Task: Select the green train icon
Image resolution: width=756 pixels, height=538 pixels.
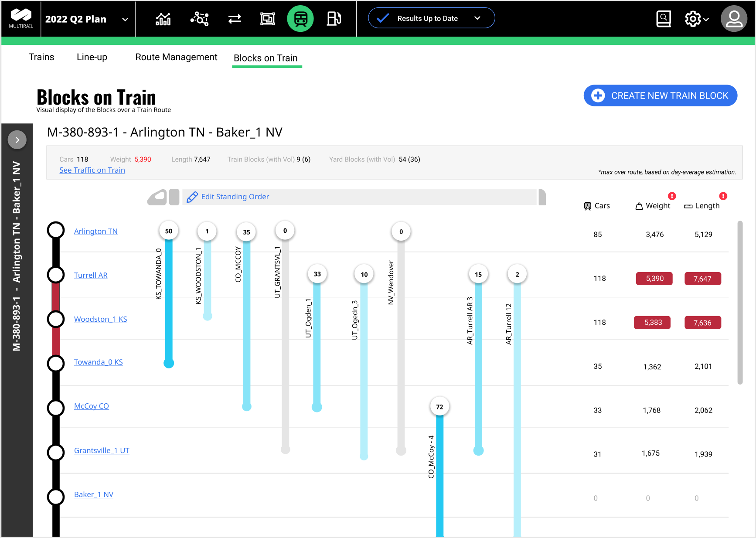Action: pyautogui.click(x=300, y=19)
